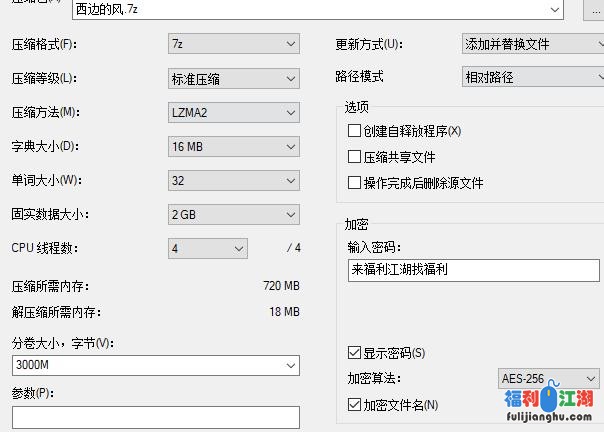Open the 路径模式 相对路径 dropdown
The height and width of the screenshot is (432, 604).
532,76
